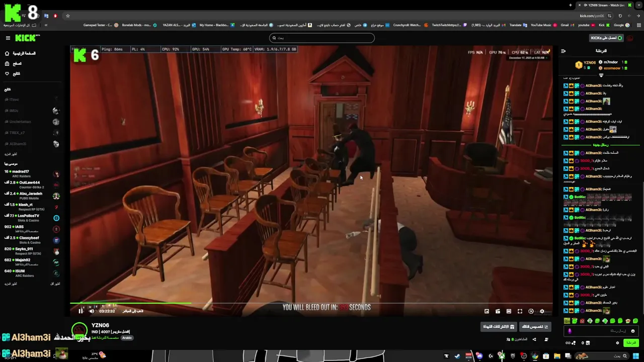This screenshot has width=644, height=362.
Task: Mute the stream volume speaker
Action: 92,311
